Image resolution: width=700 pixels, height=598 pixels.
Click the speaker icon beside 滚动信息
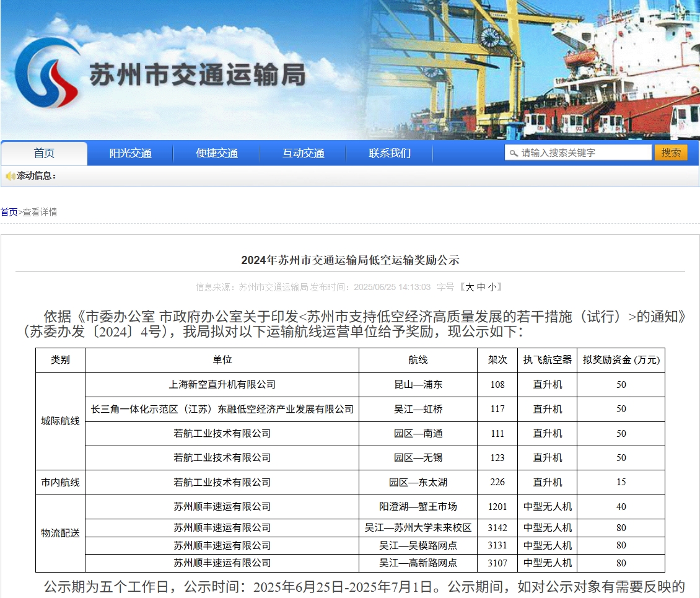tap(10, 176)
